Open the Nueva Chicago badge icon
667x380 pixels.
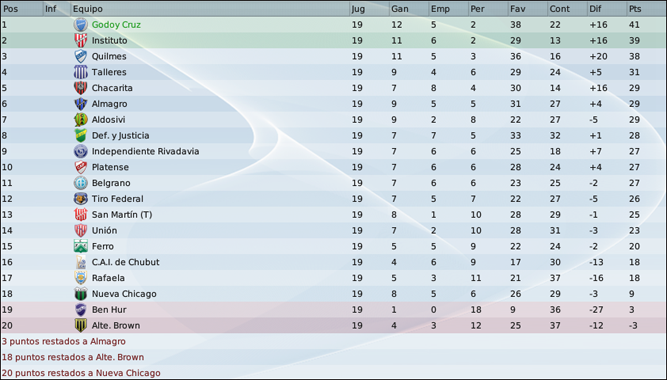pyautogui.click(x=80, y=294)
